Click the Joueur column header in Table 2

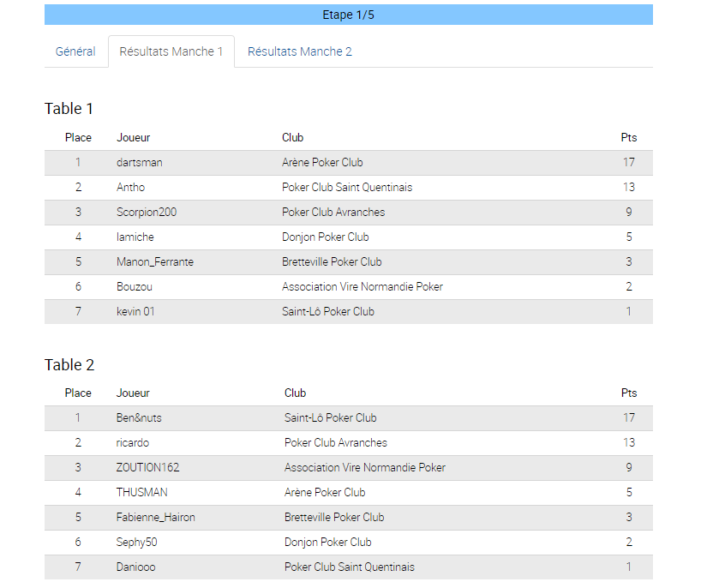click(x=133, y=393)
